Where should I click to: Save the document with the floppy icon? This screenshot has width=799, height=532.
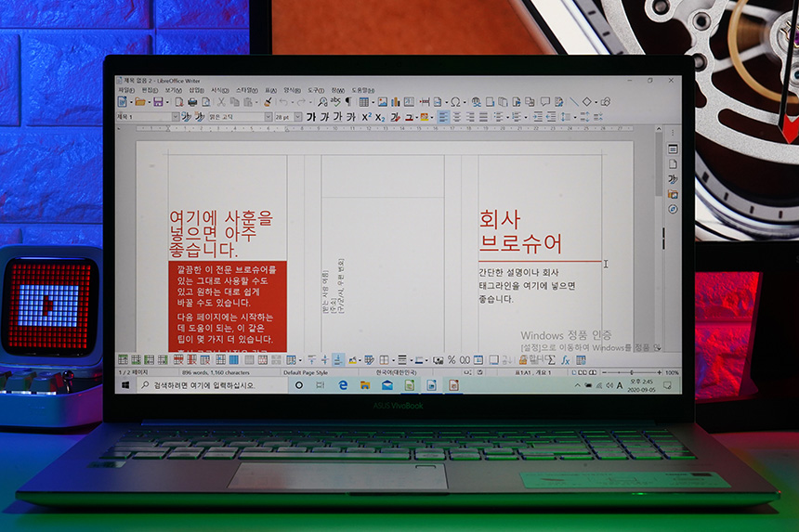(x=158, y=102)
